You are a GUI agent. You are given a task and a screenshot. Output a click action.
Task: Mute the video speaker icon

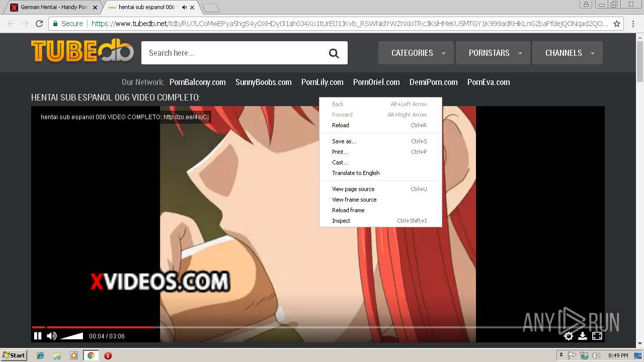(52, 336)
